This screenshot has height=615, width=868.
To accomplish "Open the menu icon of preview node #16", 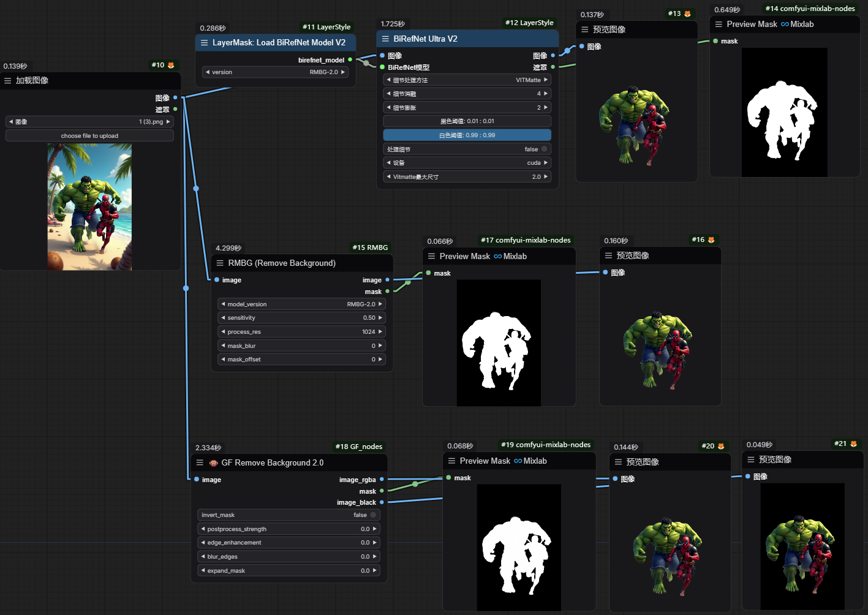I will [x=608, y=255].
